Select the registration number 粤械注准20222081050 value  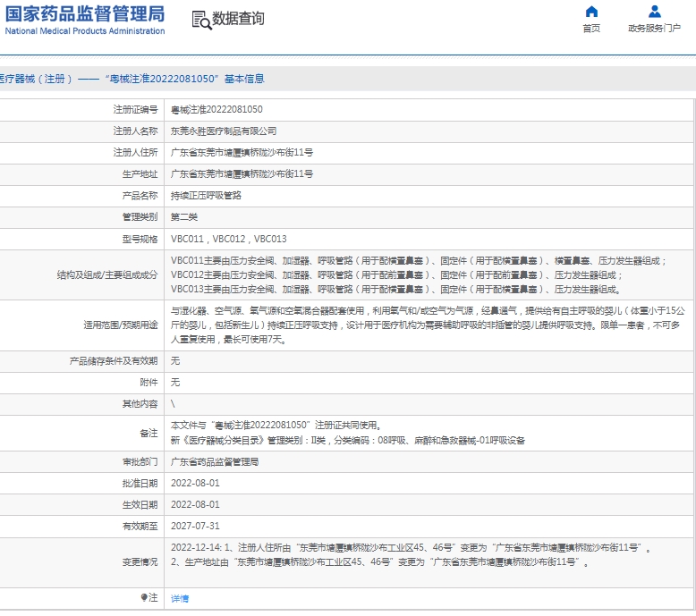216,110
